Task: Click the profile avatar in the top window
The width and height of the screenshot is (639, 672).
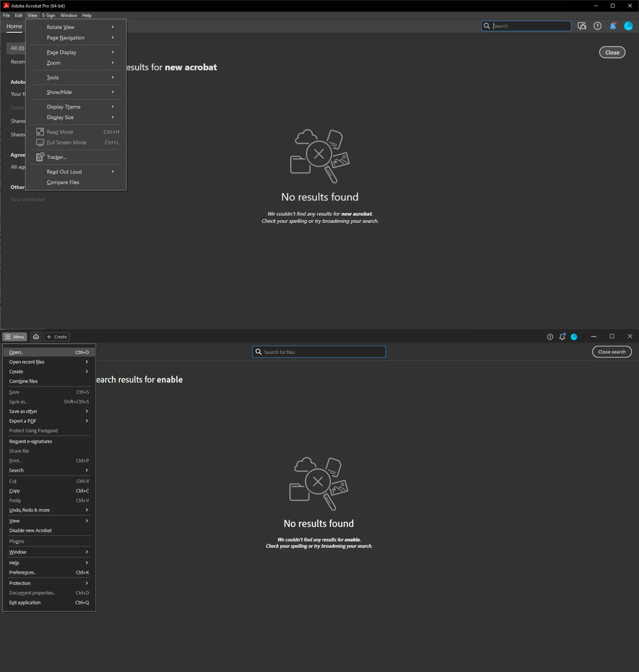Action: tap(628, 26)
